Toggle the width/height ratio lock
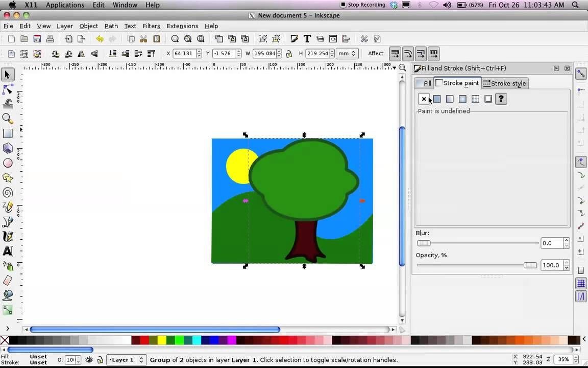Viewport: 588px width, 368px height. coord(289,54)
